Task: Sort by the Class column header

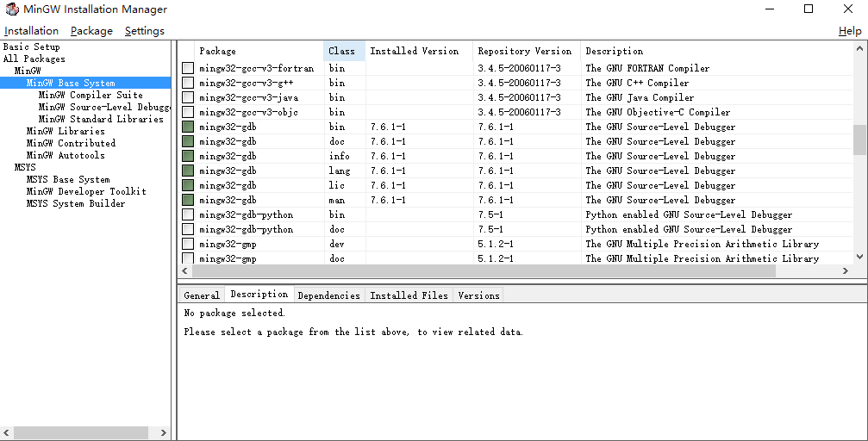Action: (x=344, y=51)
